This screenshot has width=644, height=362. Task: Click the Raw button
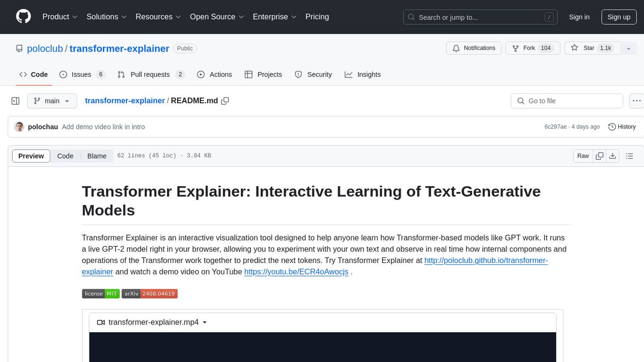[583, 156]
